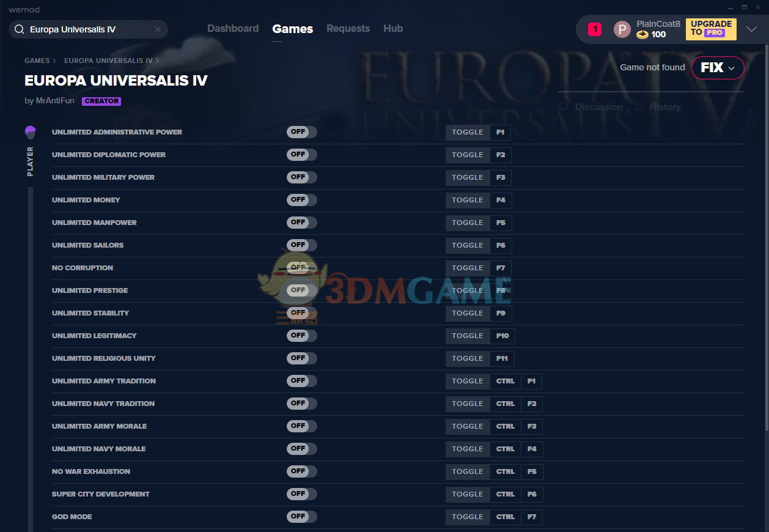This screenshot has width=769, height=532.
Task: Click F10 hotkey for Unlimited Legitimacy
Action: pos(502,336)
